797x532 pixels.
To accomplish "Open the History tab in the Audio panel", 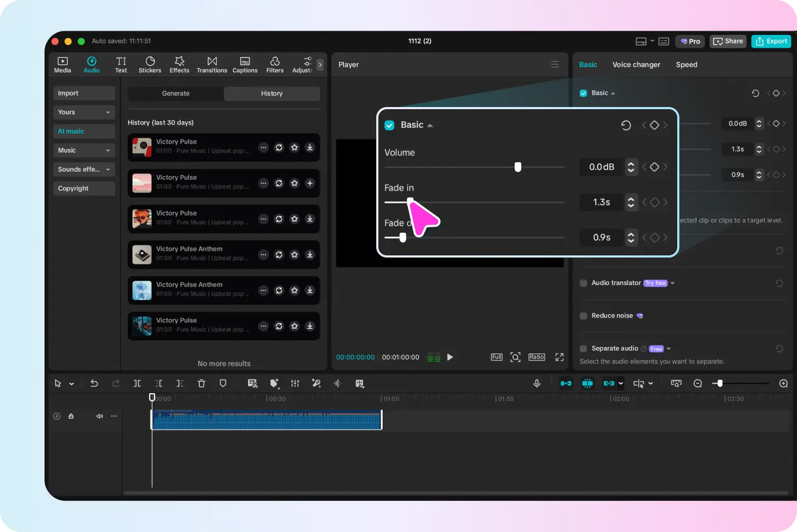I will point(271,93).
